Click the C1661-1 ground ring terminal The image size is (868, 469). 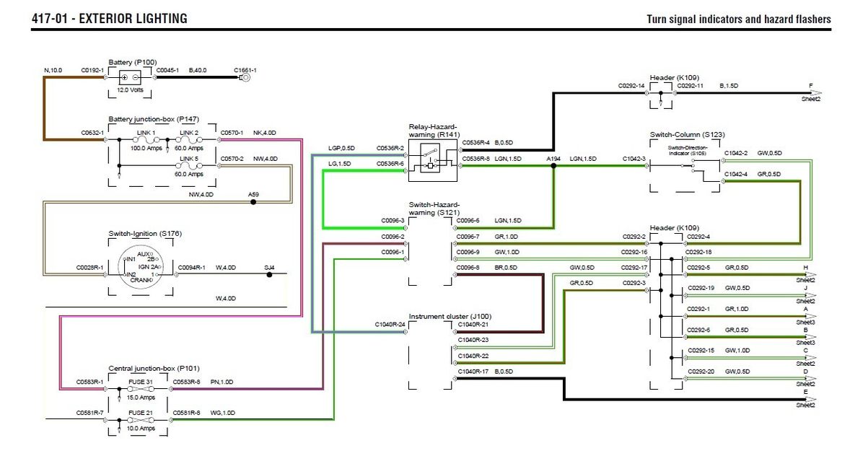coord(245,77)
